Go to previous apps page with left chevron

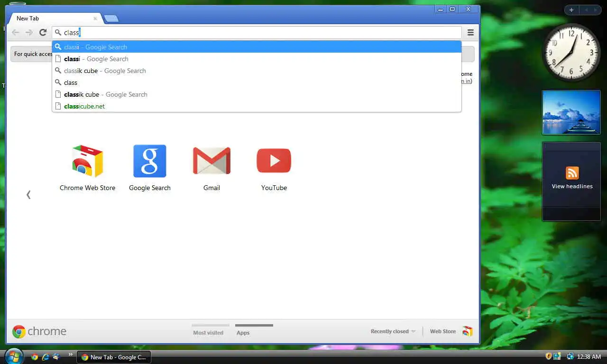tap(28, 194)
